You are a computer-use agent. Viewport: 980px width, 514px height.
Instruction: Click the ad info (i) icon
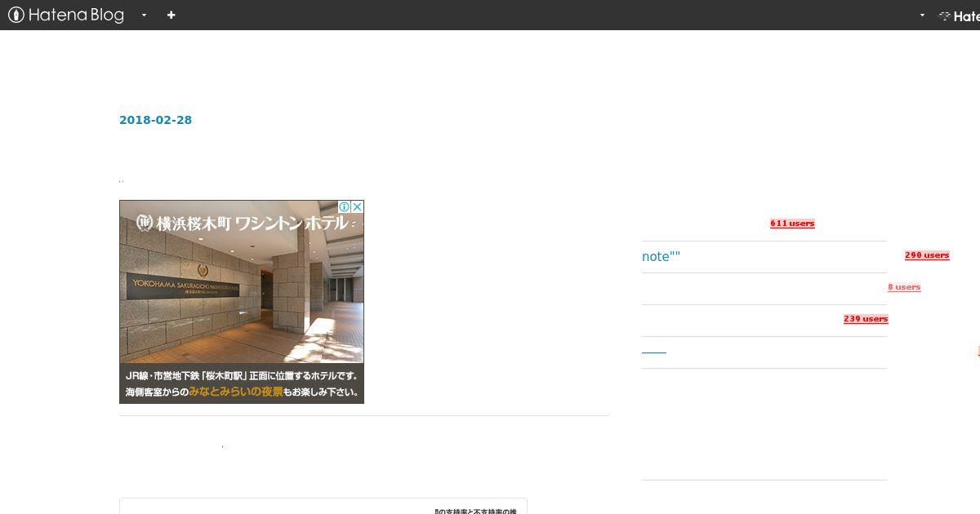(345, 206)
